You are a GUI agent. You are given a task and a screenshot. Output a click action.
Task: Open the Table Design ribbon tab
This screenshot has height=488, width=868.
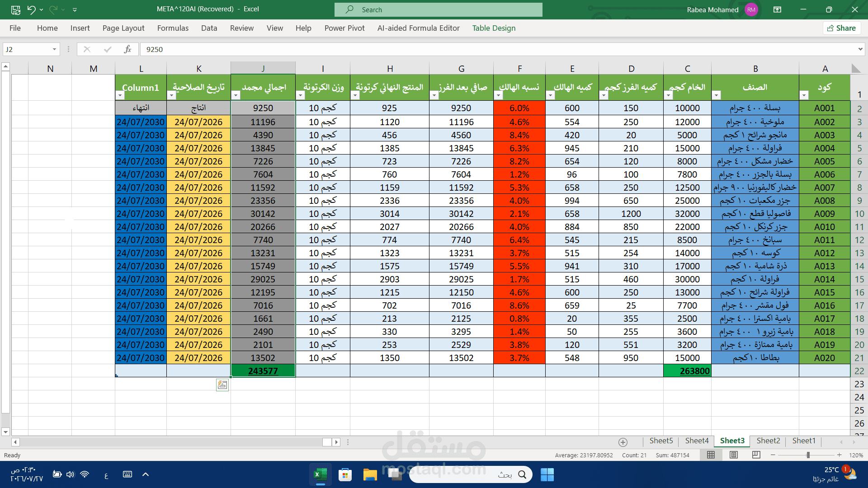coord(494,28)
